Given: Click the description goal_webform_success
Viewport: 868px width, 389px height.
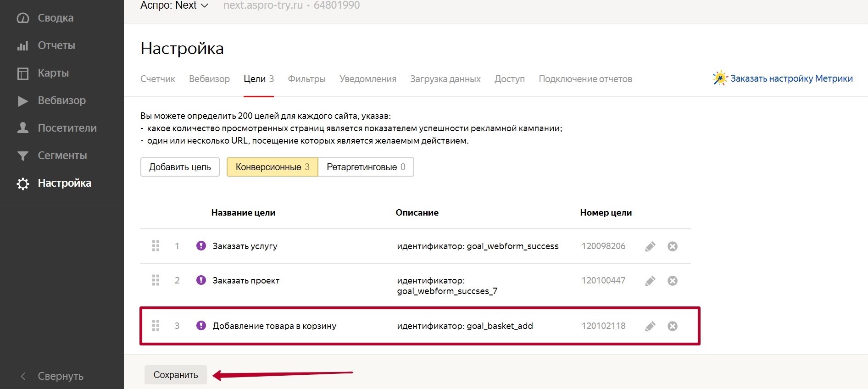Looking at the screenshot, I should [x=512, y=246].
